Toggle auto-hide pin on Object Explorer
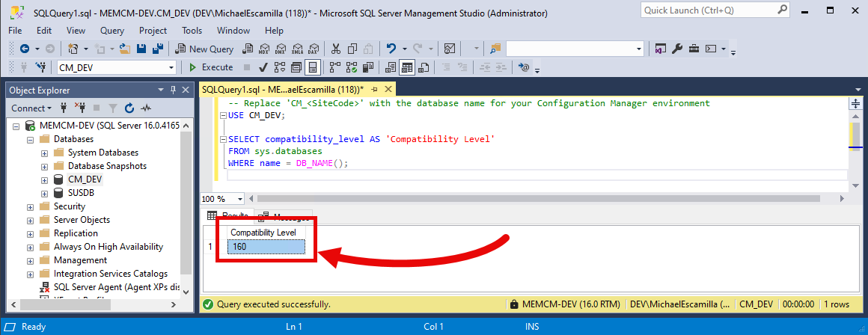Image resolution: width=868 pixels, height=335 pixels. pyautogui.click(x=174, y=90)
